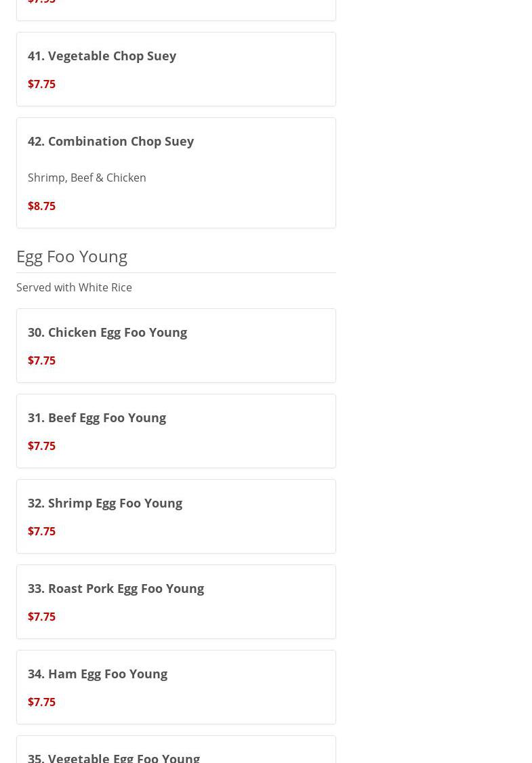Click the Chicken Egg Foo Young price
This screenshot has width=532, height=763.
(41, 360)
